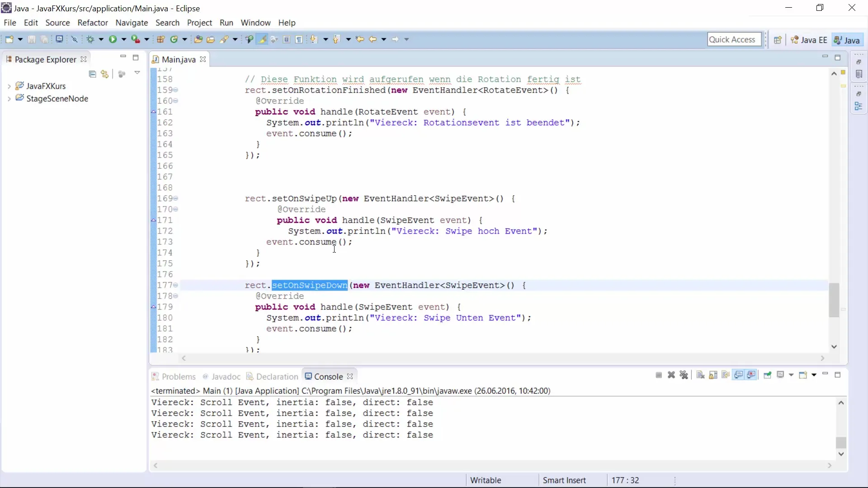
Task: Open dropdown next to New icon
Action: click(x=20, y=39)
